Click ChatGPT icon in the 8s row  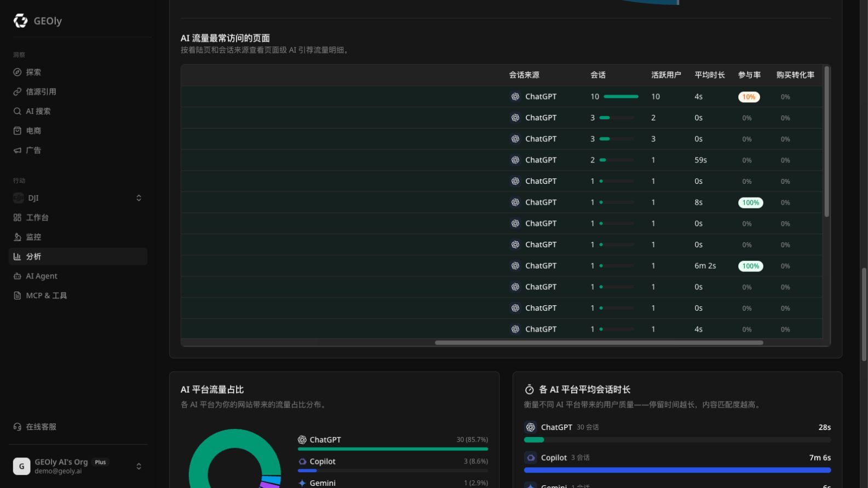tap(515, 202)
